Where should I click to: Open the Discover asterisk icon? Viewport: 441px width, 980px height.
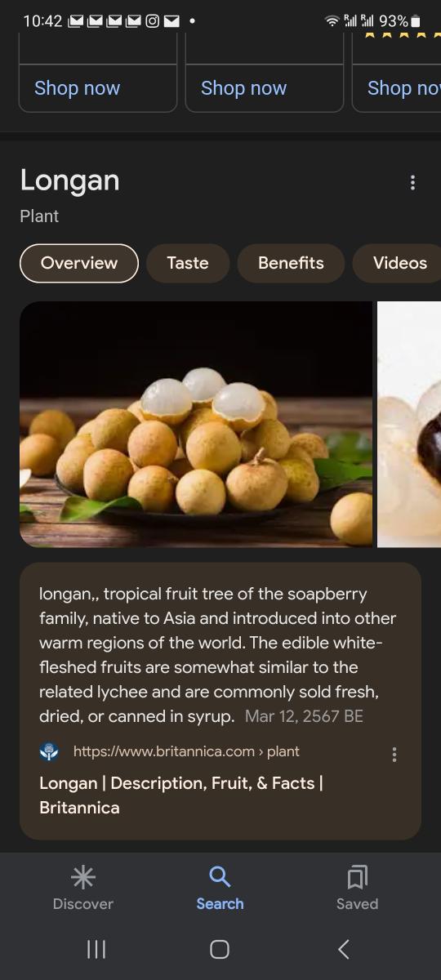(x=82, y=877)
